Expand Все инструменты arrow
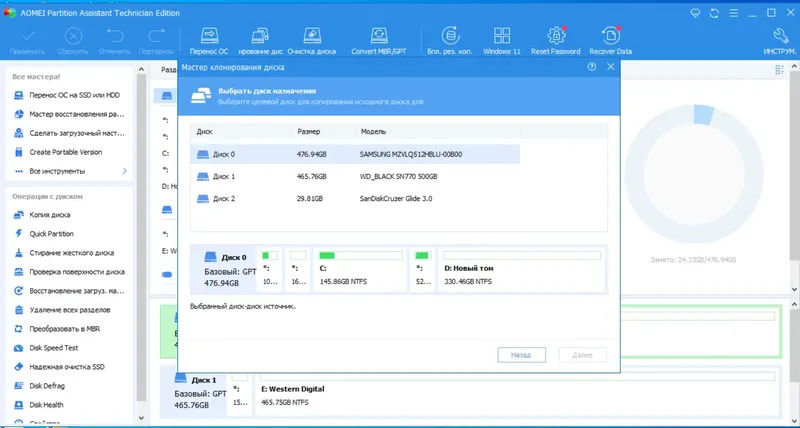 [x=124, y=171]
